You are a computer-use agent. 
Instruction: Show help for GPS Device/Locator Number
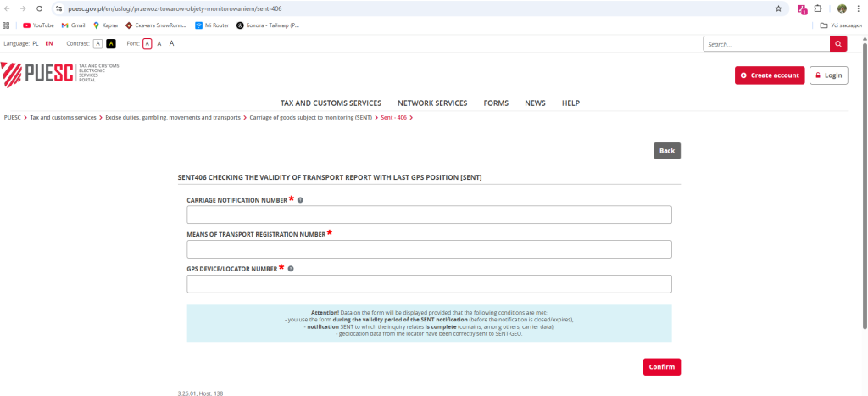click(291, 269)
